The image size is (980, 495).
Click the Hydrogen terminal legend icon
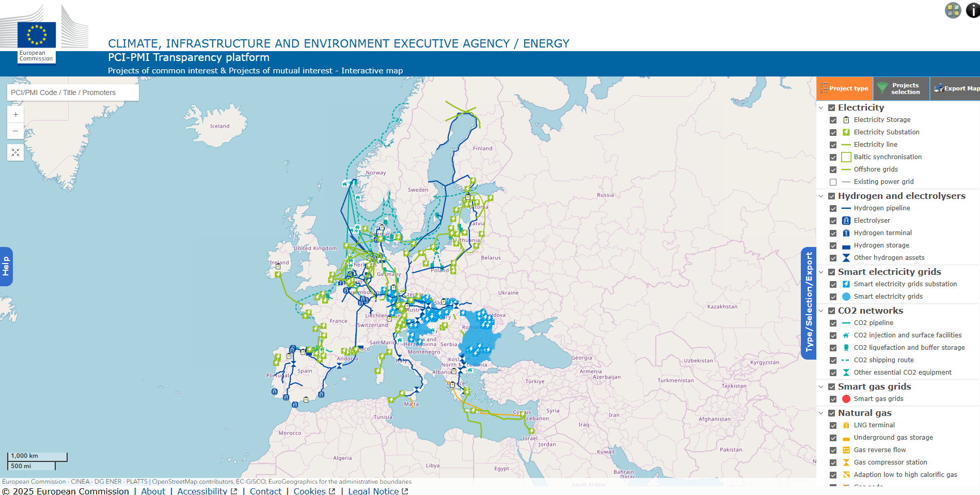click(x=846, y=233)
